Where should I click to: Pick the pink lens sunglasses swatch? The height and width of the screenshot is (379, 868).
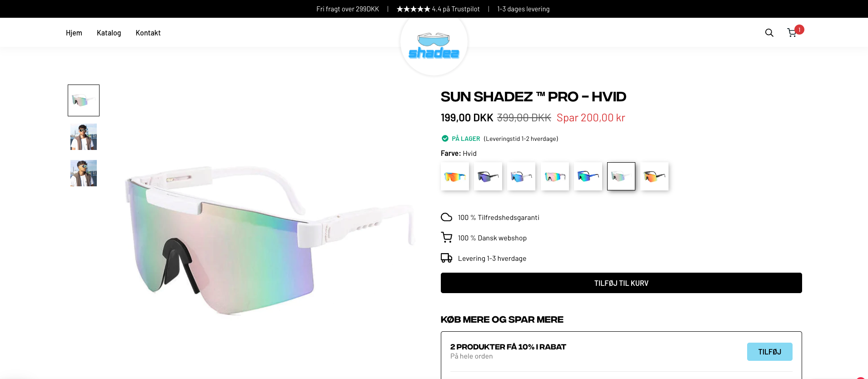[555, 176]
